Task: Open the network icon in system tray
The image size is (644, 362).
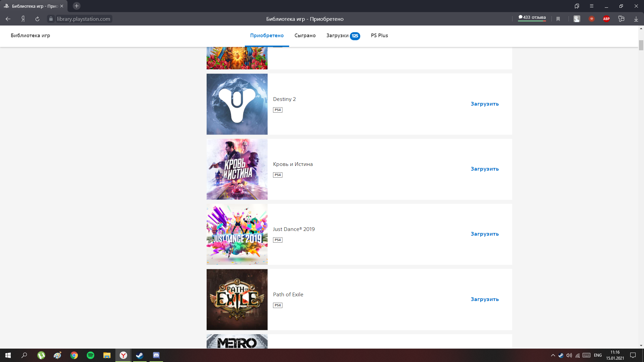Action: coord(578,355)
